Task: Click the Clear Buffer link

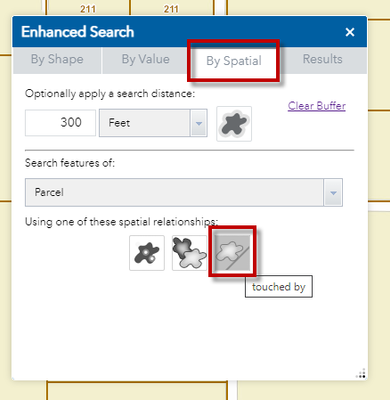Action: tap(317, 106)
